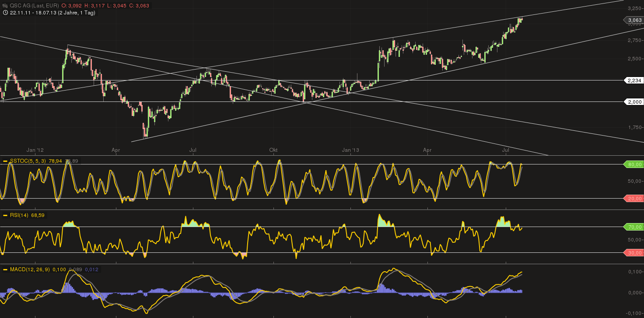Open the RSI(14) indicator label
Image resolution: width=644 pixels, height=318 pixels.
click(19, 215)
